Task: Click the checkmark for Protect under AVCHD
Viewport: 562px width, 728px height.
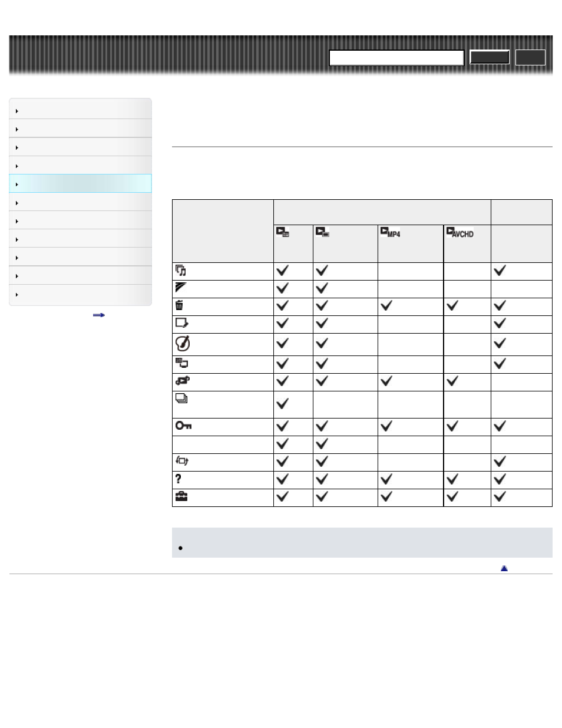Action: tap(452, 426)
